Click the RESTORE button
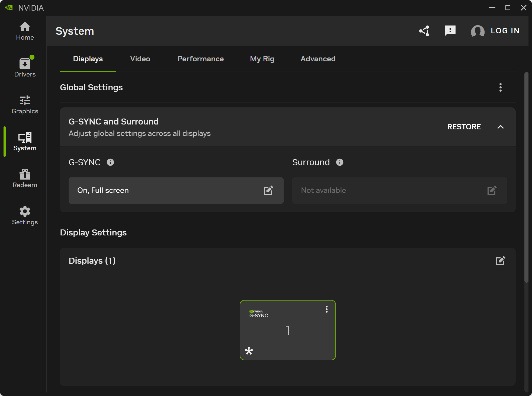 (464, 127)
